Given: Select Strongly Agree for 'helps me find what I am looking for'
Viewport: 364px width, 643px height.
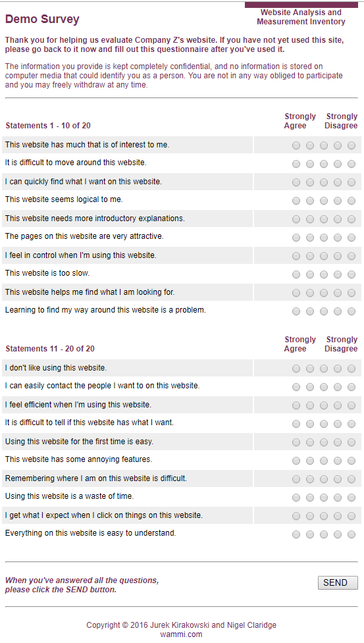Looking at the screenshot, I should point(296,294).
